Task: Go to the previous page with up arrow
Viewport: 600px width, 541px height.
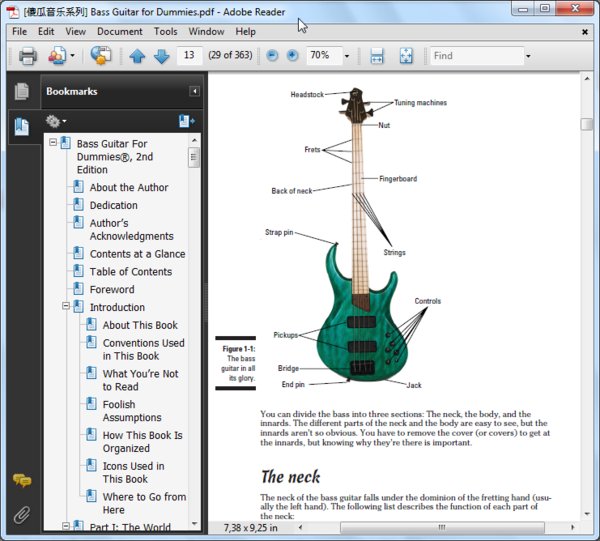Action: pyautogui.click(x=137, y=56)
